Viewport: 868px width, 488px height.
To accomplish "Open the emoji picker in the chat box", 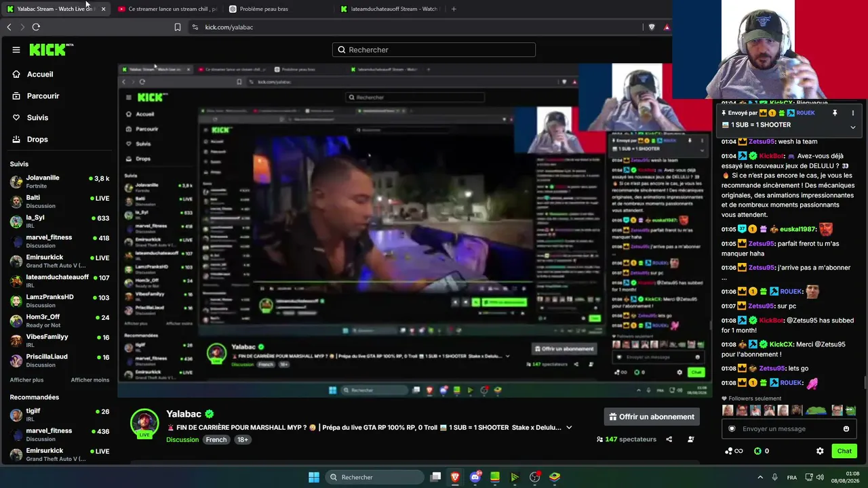I will point(846,428).
